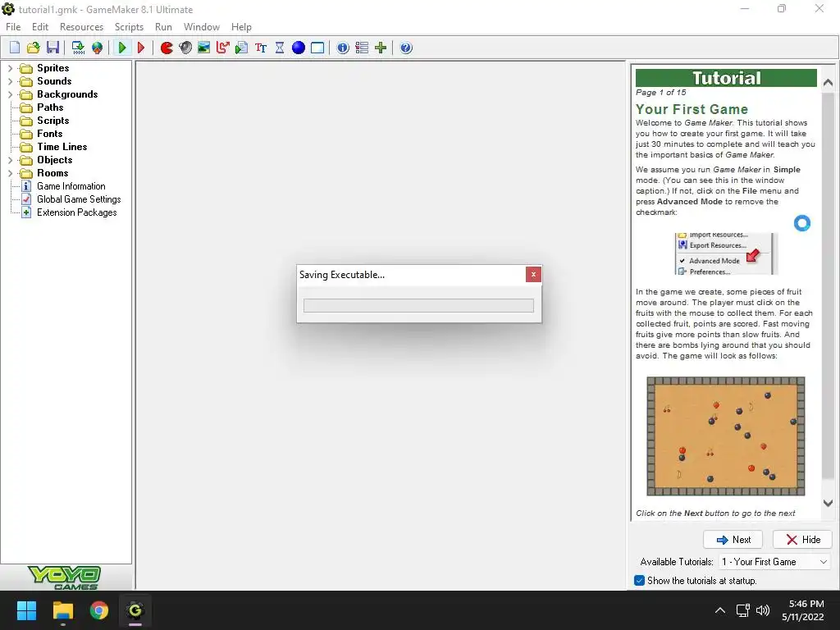Open the Run menu
This screenshot has height=630, width=840.
163,27
